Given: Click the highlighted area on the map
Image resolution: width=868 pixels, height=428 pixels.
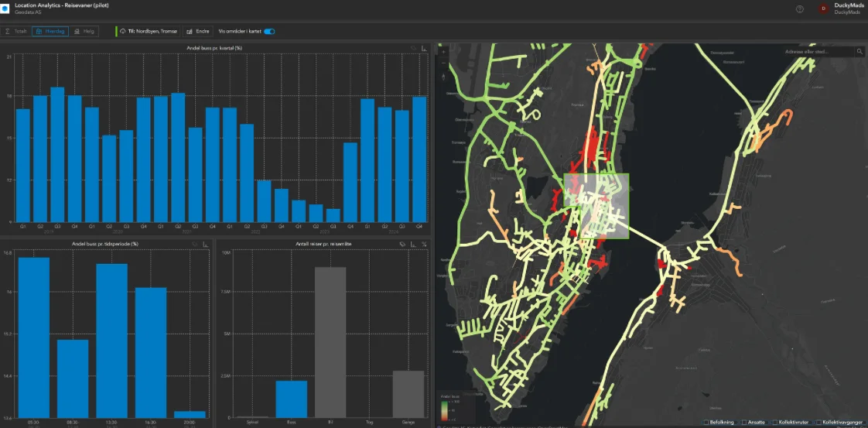Looking at the screenshot, I should tap(596, 206).
